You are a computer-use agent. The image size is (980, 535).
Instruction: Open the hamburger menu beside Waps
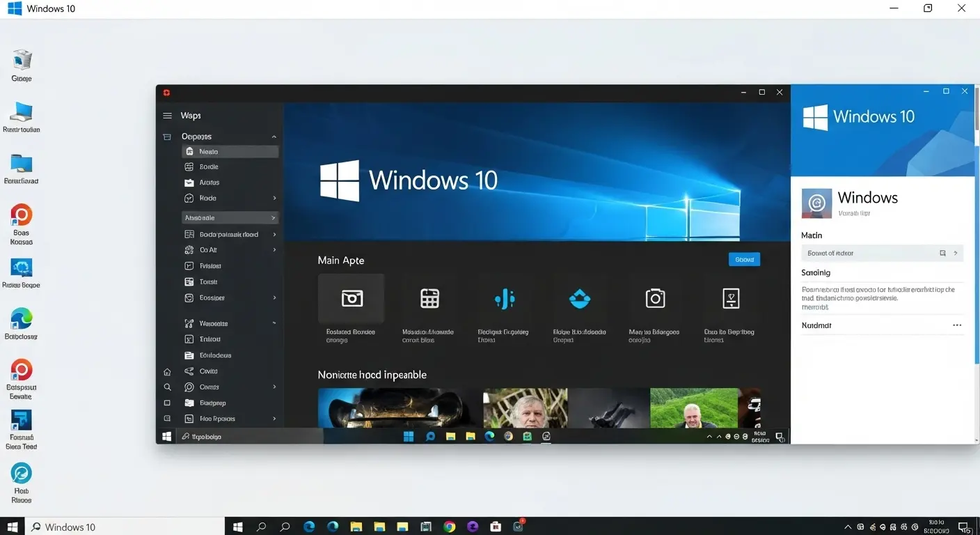pos(167,116)
